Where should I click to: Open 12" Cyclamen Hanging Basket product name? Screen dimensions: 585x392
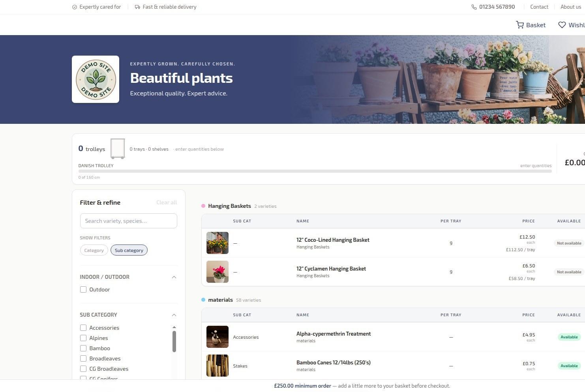(331, 269)
